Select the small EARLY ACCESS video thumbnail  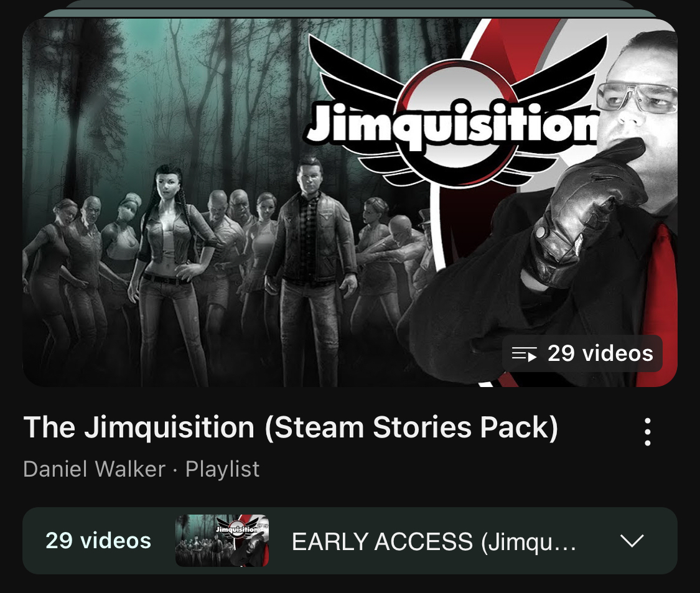click(x=222, y=541)
